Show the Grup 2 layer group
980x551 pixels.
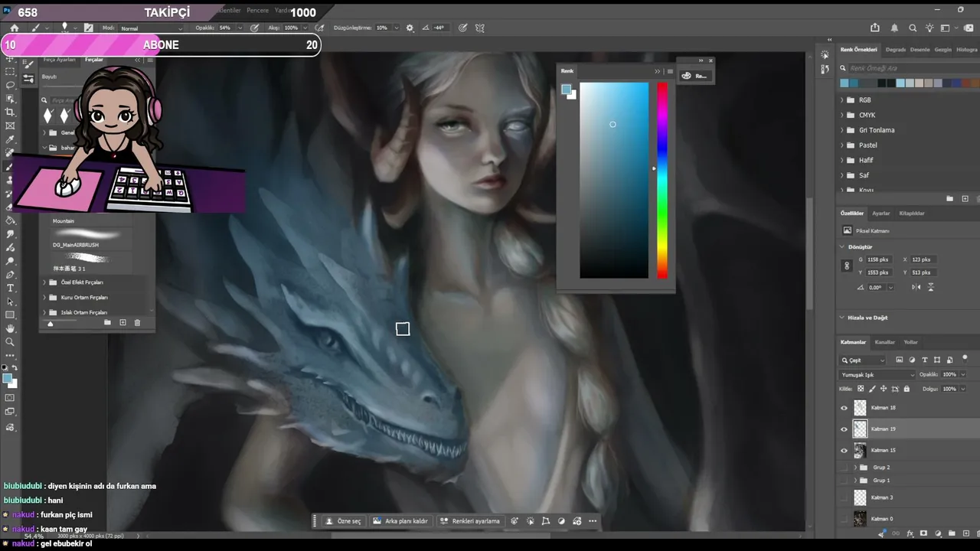pyautogui.click(x=844, y=467)
